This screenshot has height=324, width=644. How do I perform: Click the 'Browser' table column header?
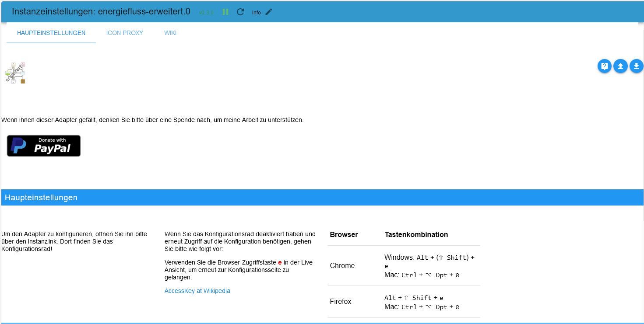344,234
